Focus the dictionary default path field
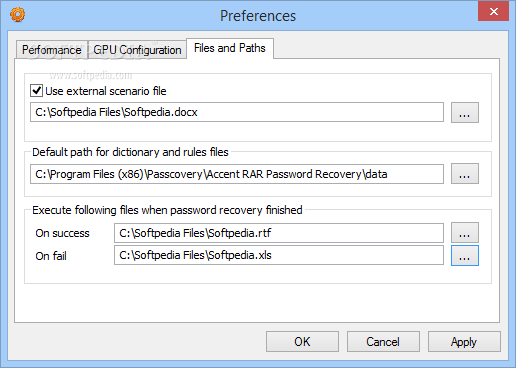Screen dimensions: 516x368 point(237,174)
